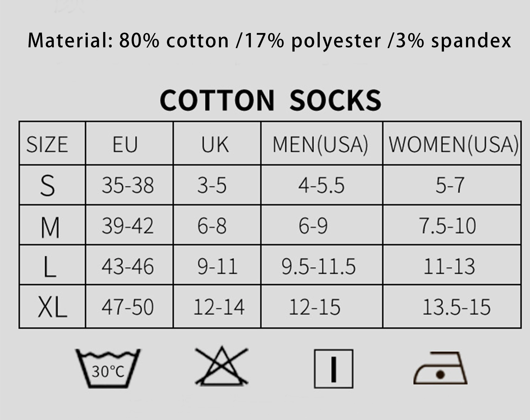Select the S size row label

pos(48,186)
